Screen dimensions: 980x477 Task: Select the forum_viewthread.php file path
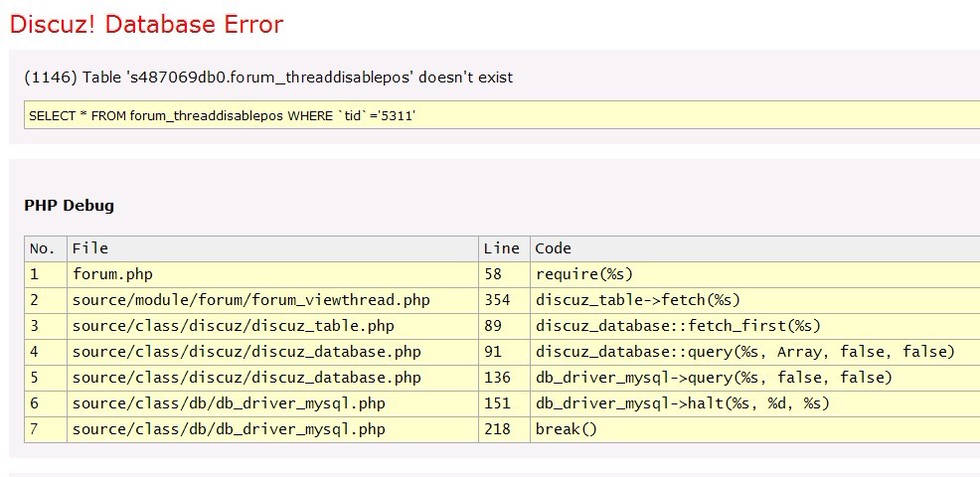[x=250, y=300]
